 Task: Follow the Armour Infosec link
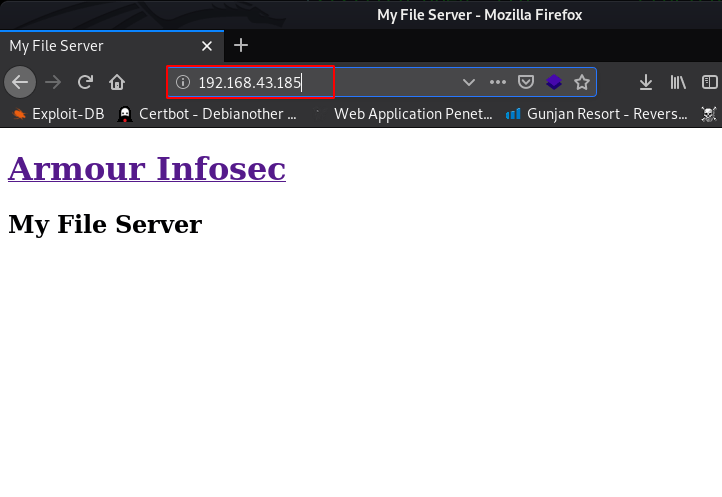tap(147, 169)
